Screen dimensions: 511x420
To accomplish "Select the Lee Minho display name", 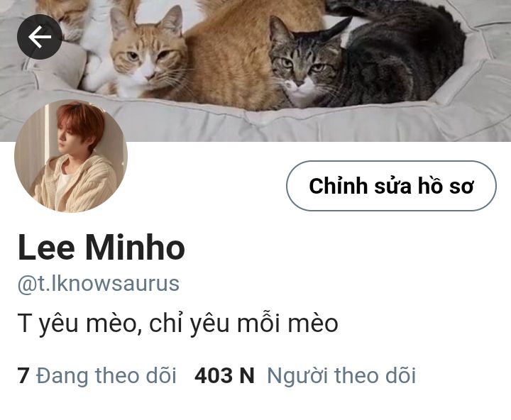I will click(101, 248).
